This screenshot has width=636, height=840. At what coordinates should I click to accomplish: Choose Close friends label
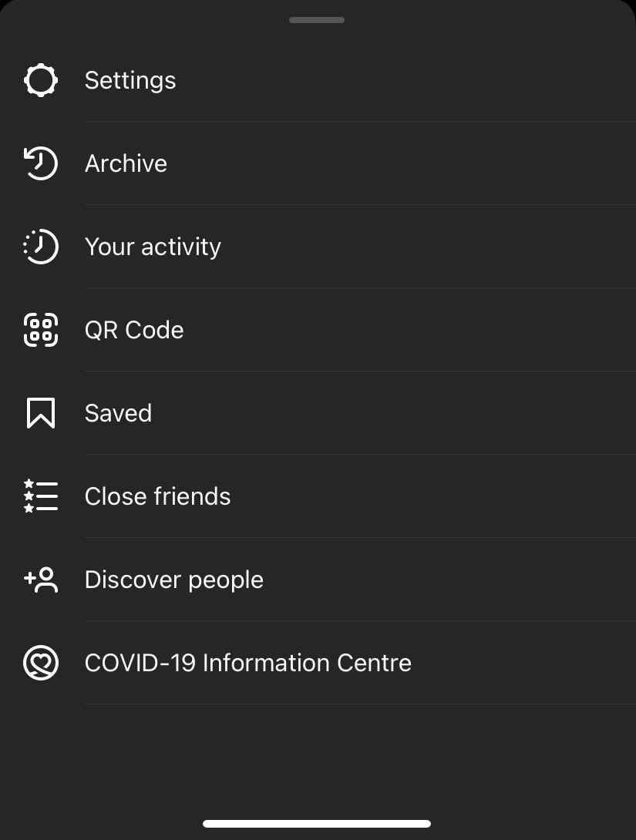[157, 496]
